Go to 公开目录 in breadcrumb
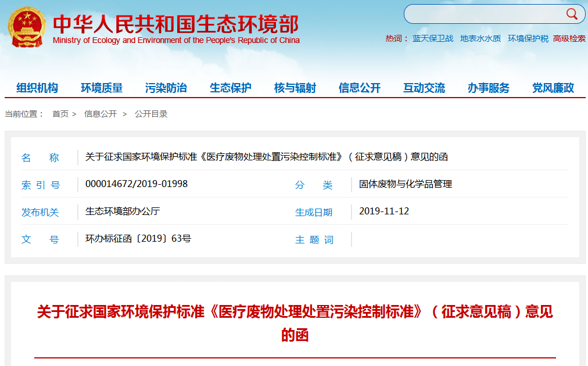Image resolution: width=588 pixels, height=366 pixels. [x=151, y=114]
